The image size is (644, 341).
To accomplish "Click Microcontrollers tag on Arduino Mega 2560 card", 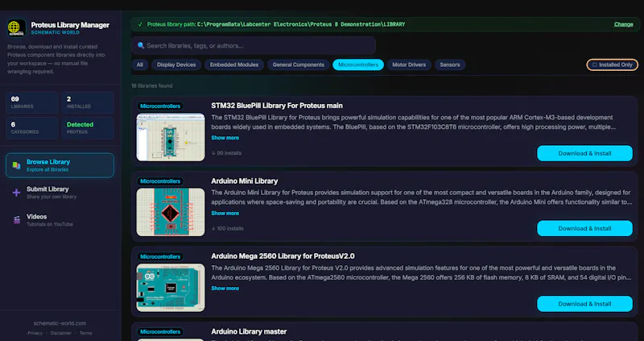I will [x=160, y=256].
